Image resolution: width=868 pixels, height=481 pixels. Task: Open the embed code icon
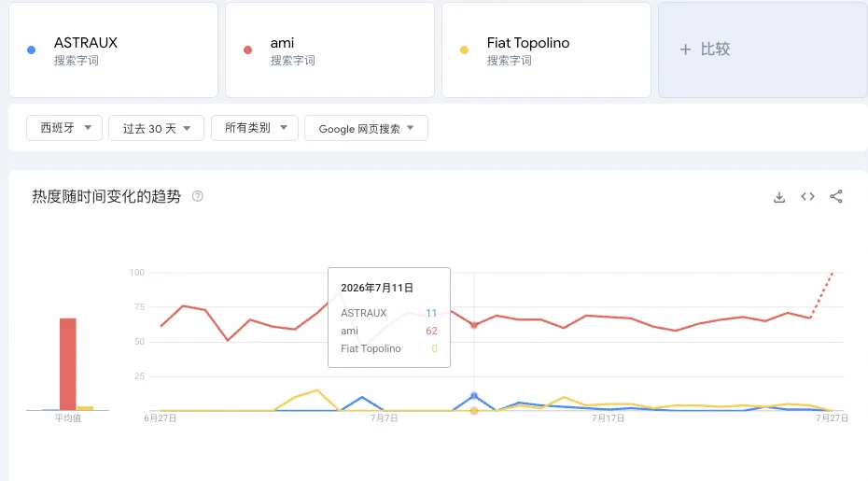click(x=807, y=196)
